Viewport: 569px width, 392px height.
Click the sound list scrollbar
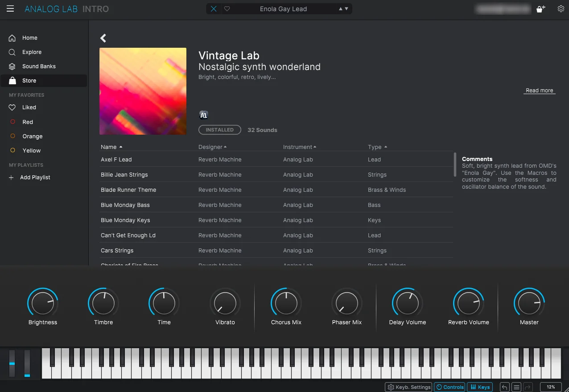(455, 165)
